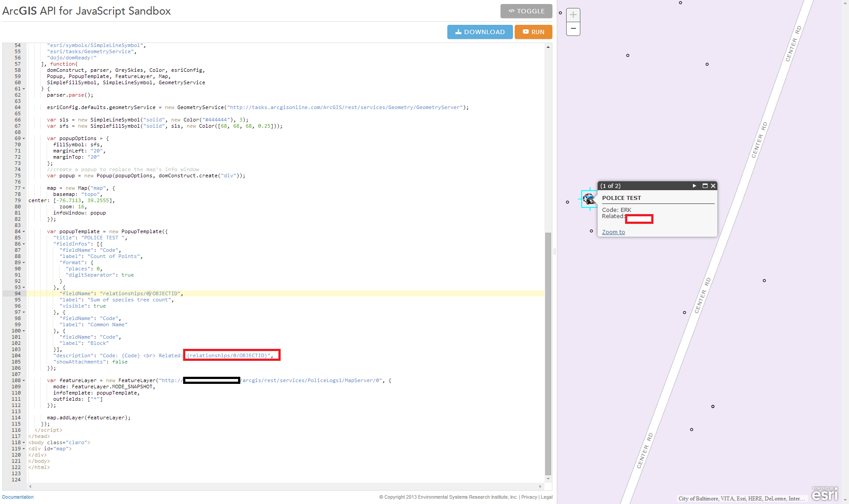
Task: Close the POLICE TEST popup
Action: coord(713,186)
